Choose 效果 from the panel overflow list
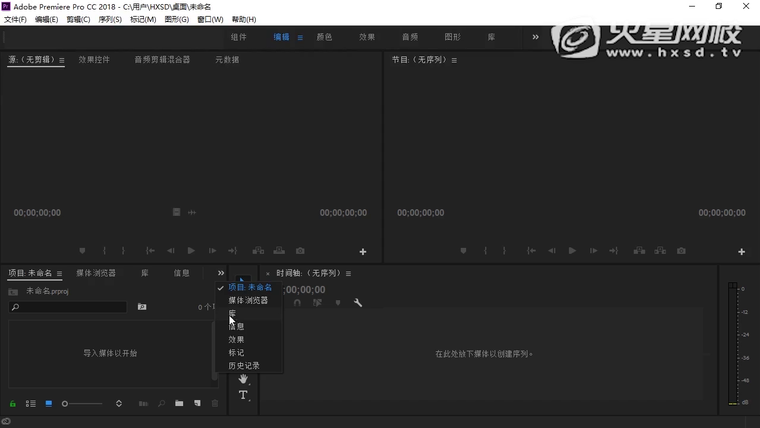The image size is (760, 428). point(236,339)
